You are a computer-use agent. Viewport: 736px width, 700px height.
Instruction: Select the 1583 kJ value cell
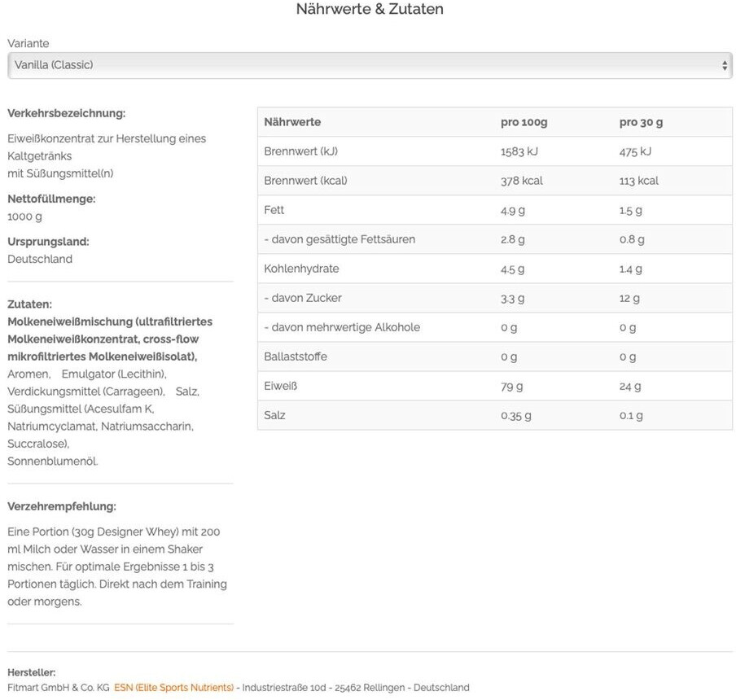[519, 151]
